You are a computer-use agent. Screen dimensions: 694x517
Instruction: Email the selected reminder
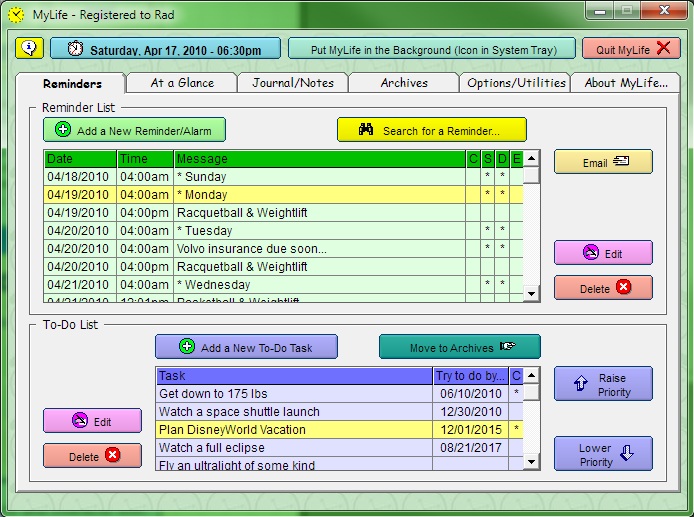[603, 162]
